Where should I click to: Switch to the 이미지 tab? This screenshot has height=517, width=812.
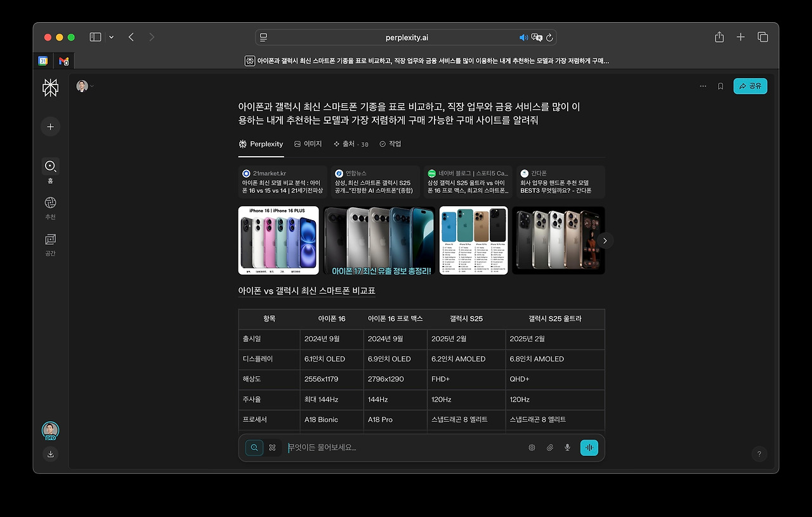pos(308,144)
